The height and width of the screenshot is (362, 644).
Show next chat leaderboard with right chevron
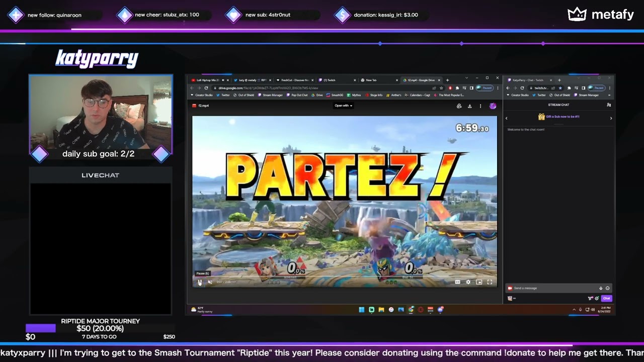[x=611, y=118]
